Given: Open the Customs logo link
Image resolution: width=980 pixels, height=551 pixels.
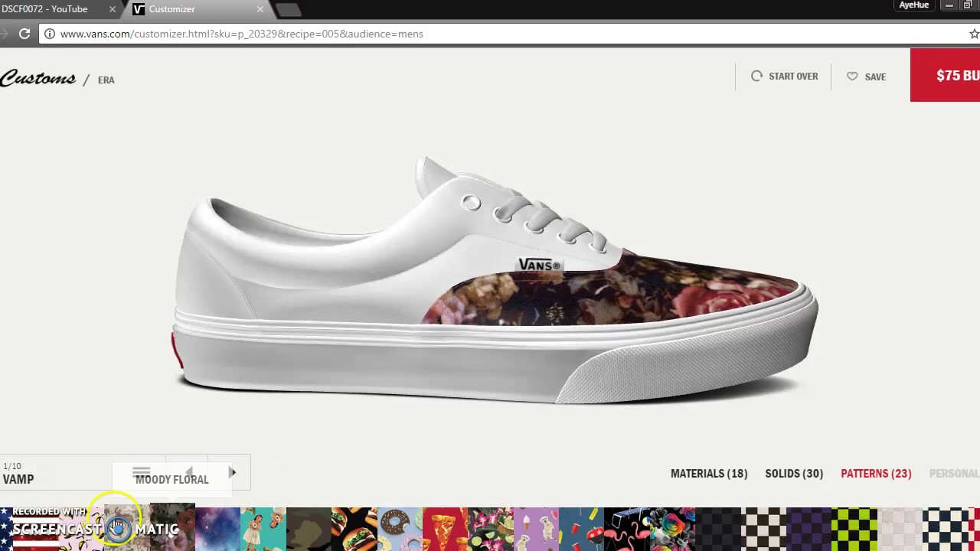Looking at the screenshot, I should 38,78.
